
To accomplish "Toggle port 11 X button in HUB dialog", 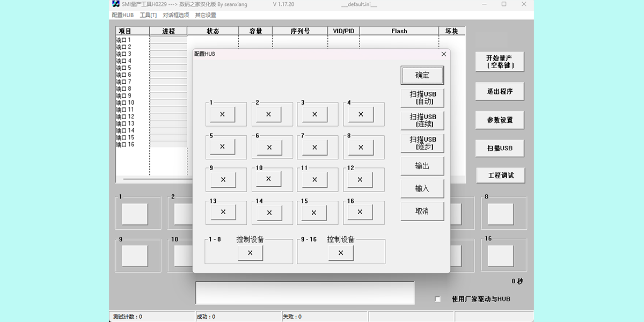I will [x=315, y=180].
